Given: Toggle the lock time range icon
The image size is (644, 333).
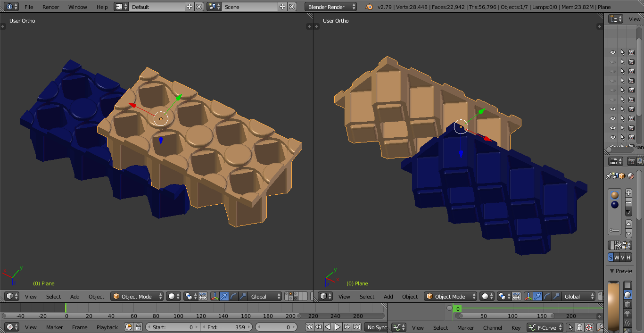Looking at the screenshot, I should point(138,327).
